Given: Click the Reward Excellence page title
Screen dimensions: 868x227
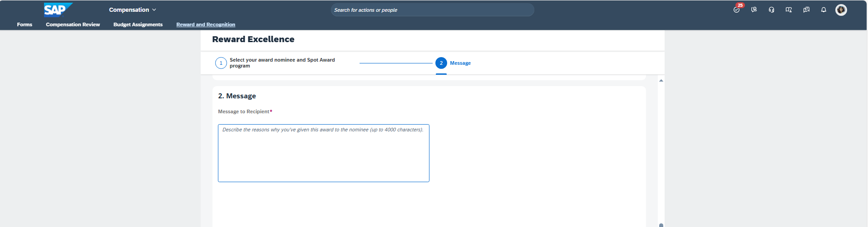Looking at the screenshot, I should point(253,39).
